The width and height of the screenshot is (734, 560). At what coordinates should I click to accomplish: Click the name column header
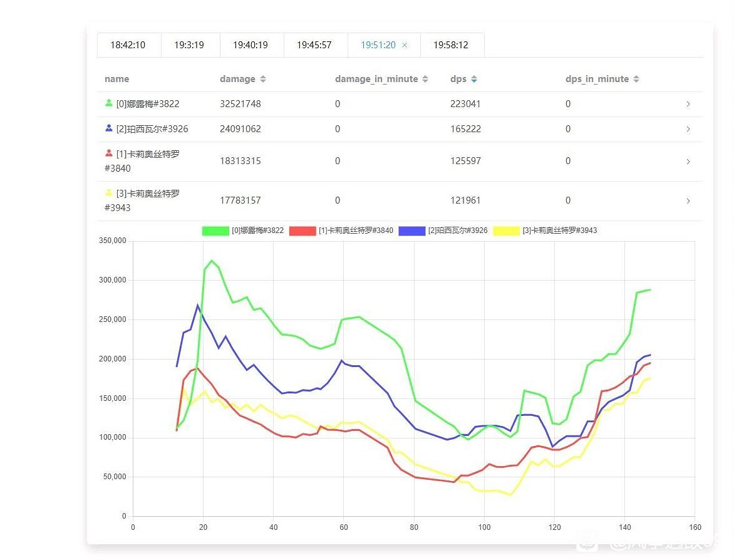tap(116, 79)
